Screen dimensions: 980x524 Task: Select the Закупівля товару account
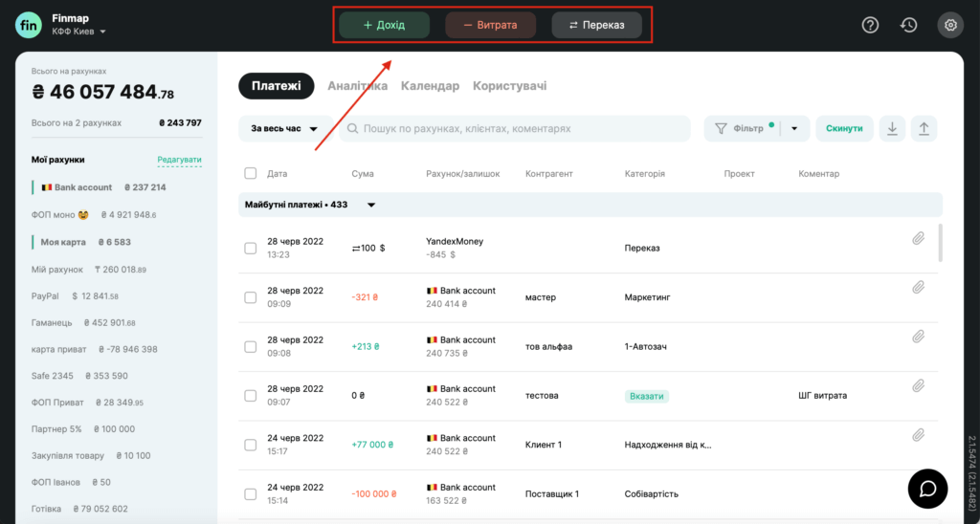[91, 456]
